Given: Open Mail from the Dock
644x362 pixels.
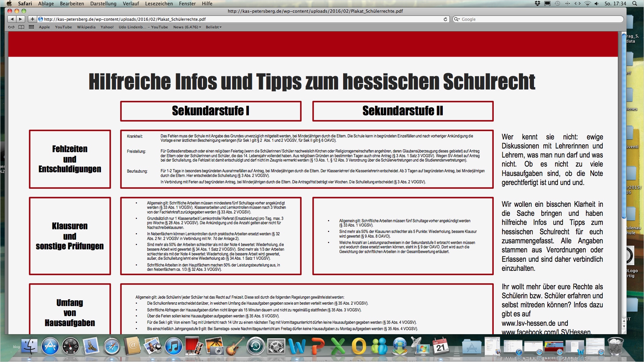Looking at the screenshot, I should [91, 346].
